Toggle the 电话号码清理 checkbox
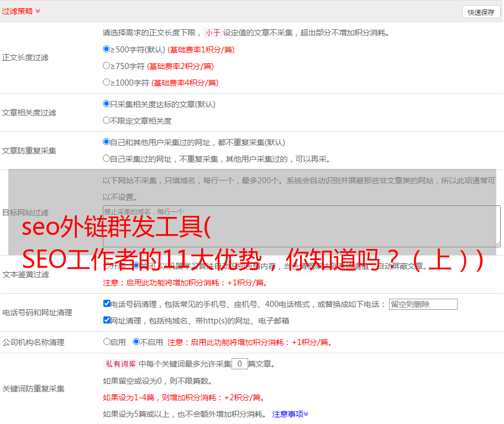 click(107, 304)
